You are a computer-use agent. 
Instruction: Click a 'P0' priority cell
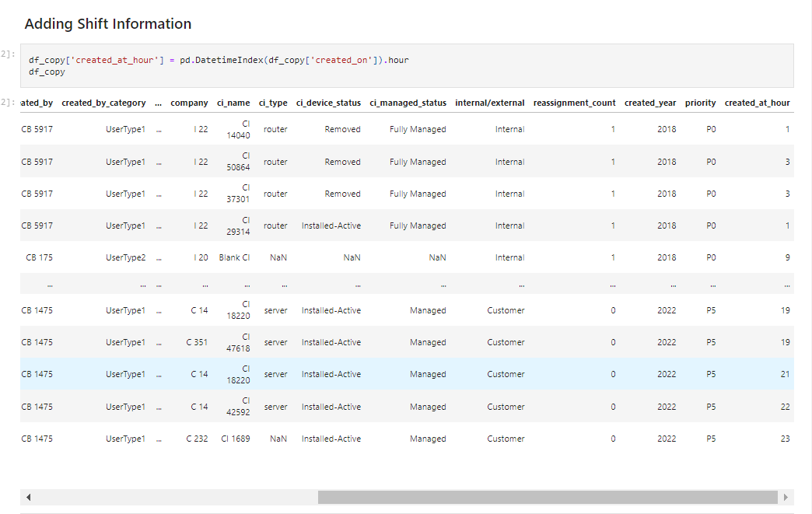coord(711,129)
